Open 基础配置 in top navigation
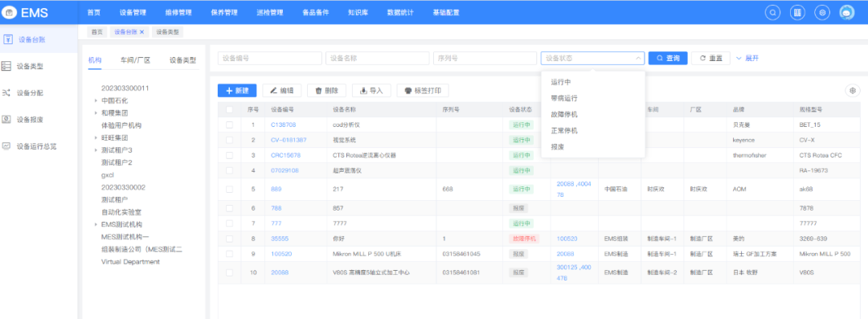Image resolution: width=868 pixels, height=319 pixels. point(446,12)
